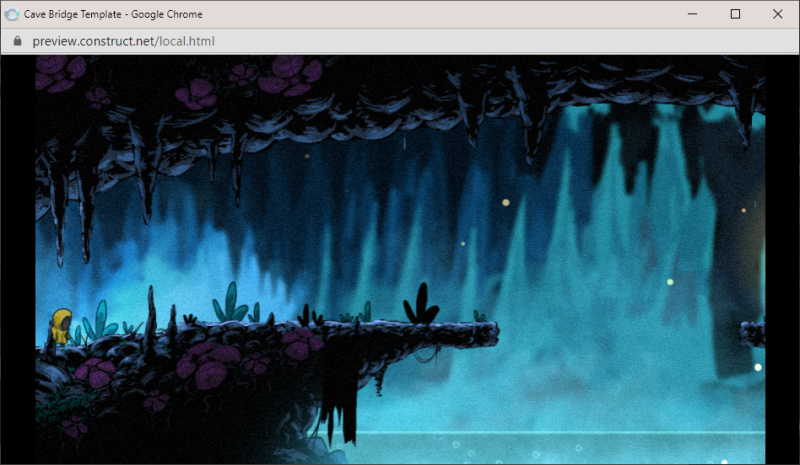800x465 pixels.
Task: Maximize the Chrome preview window
Action: [735, 14]
